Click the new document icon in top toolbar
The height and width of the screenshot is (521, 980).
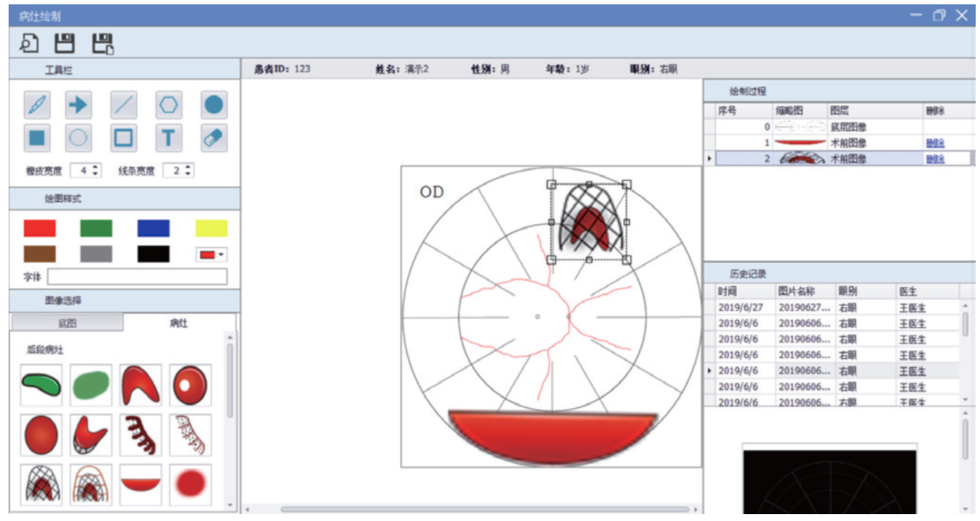(x=28, y=43)
